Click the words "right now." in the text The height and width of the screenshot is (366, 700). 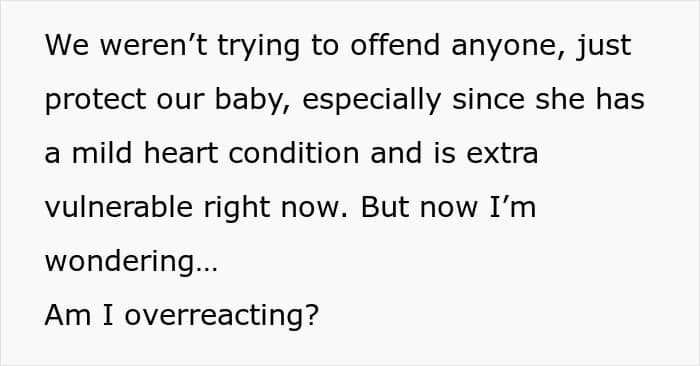(275, 209)
